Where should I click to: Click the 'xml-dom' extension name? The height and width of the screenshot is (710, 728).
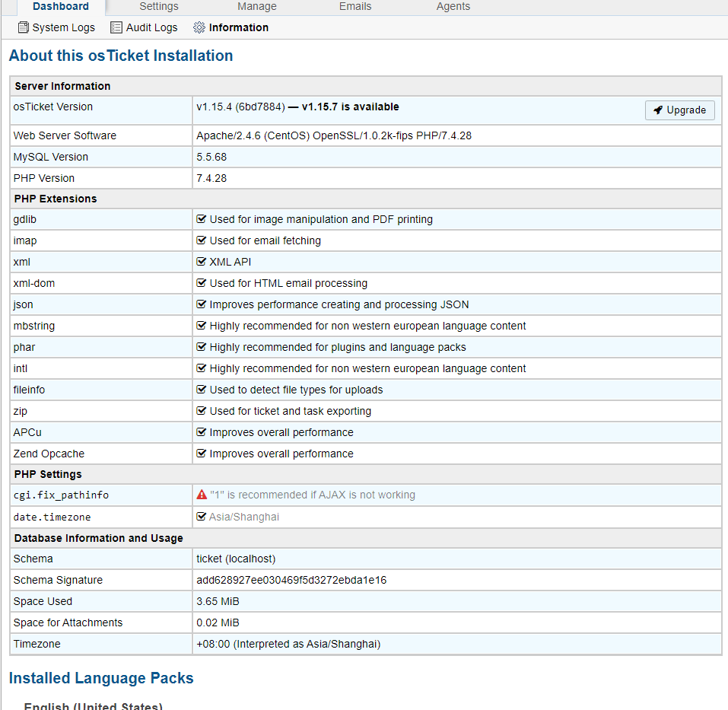point(34,283)
